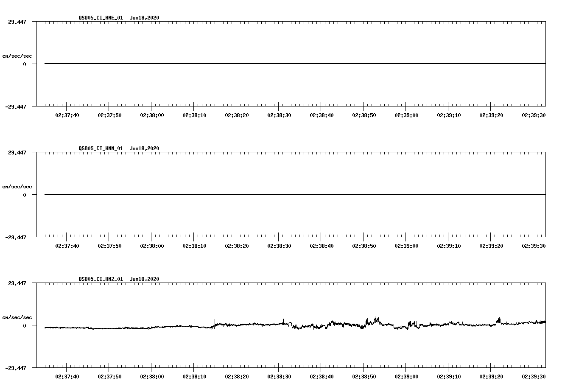Click the 02:38:00 time label under HNE chart
Image resolution: width=576 pixels, height=392 pixels.
pyautogui.click(x=152, y=115)
